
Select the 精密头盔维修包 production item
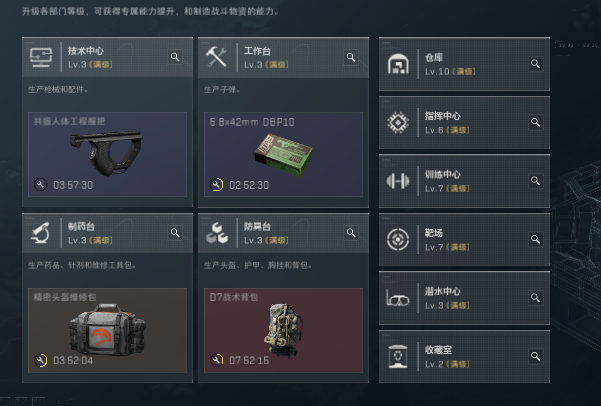tap(107, 330)
